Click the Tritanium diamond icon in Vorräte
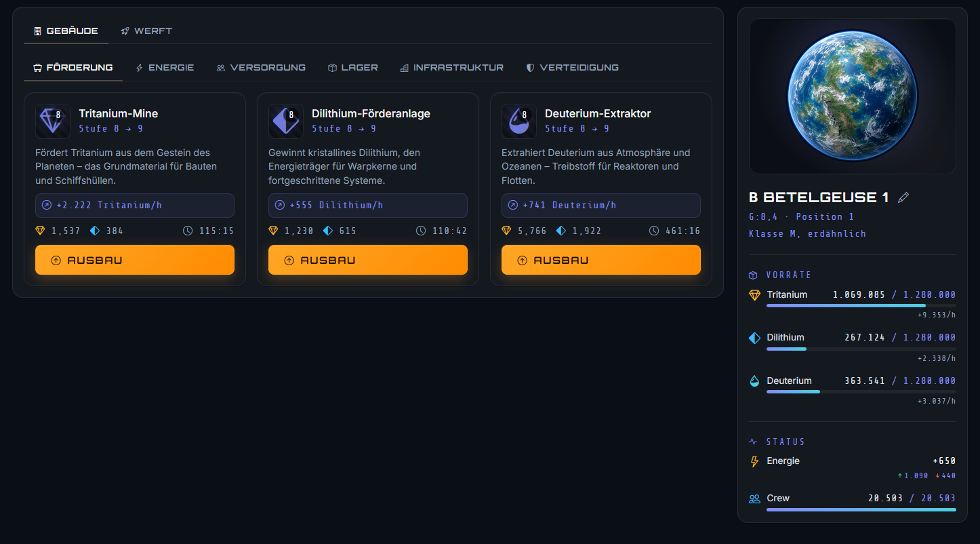 coord(754,295)
